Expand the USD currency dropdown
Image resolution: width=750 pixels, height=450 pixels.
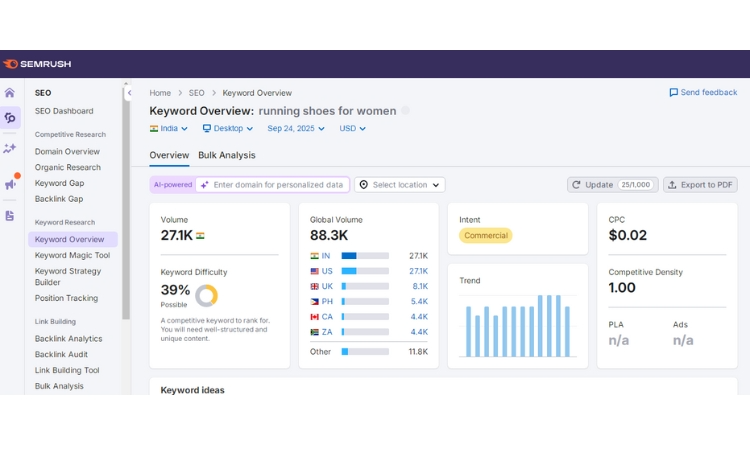click(352, 128)
